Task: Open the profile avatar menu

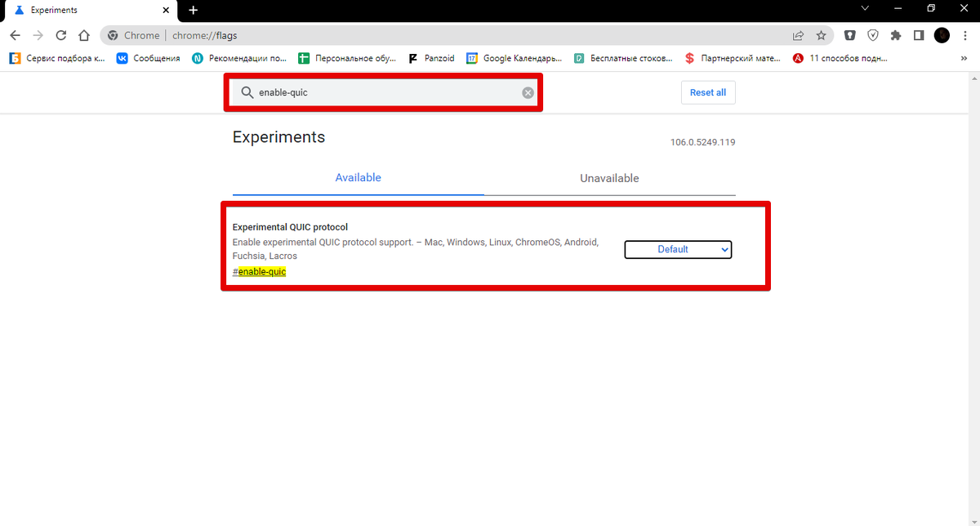Action: point(942,35)
